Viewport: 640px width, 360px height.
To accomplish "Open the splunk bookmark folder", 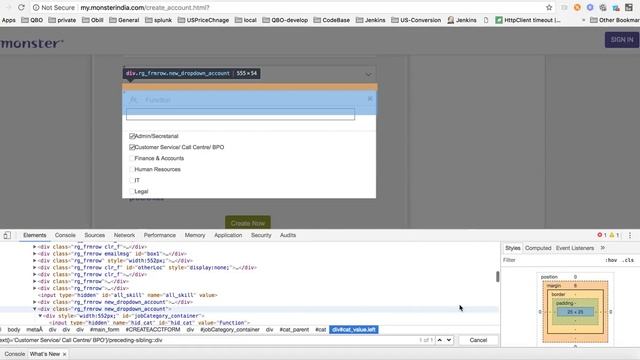I will point(158,20).
